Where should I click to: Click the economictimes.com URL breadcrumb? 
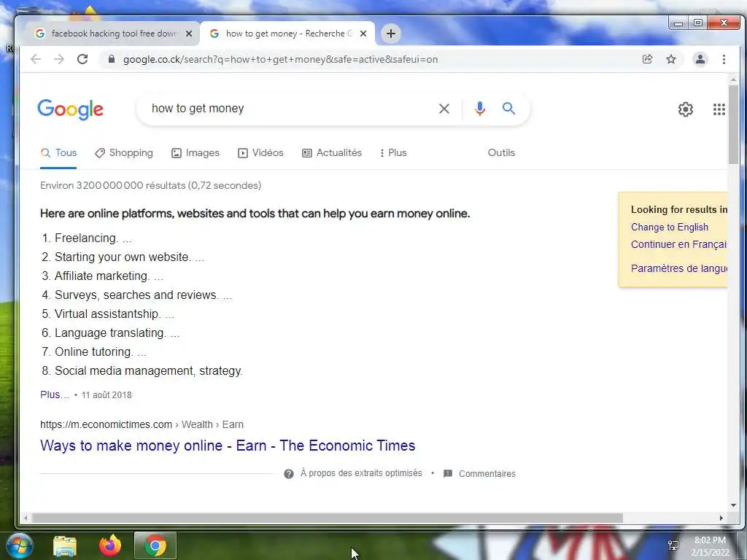pos(142,424)
